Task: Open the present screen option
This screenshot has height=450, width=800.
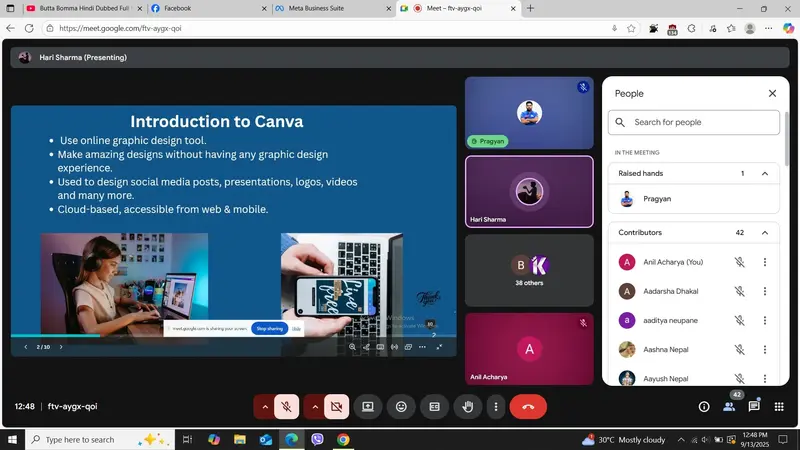Action: pyautogui.click(x=368, y=407)
